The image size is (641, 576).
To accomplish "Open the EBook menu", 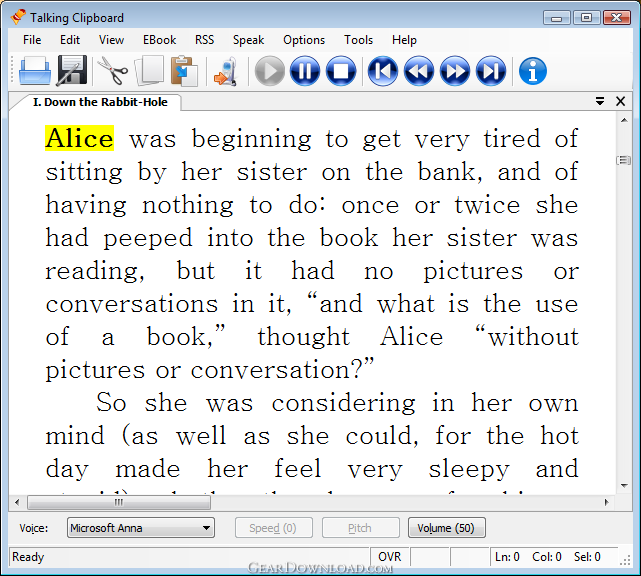I will click(x=159, y=40).
